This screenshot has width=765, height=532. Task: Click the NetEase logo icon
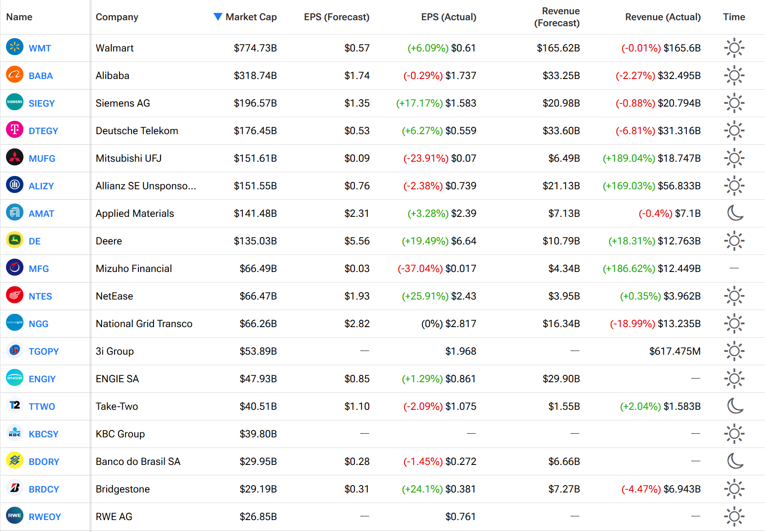pos(15,295)
